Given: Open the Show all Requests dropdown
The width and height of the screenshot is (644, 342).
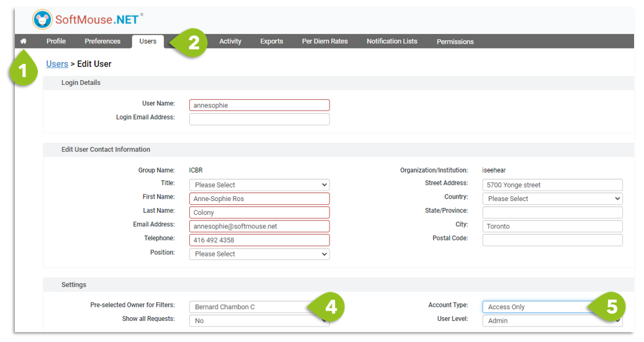Looking at the screenshot, I should click(259, 321).
